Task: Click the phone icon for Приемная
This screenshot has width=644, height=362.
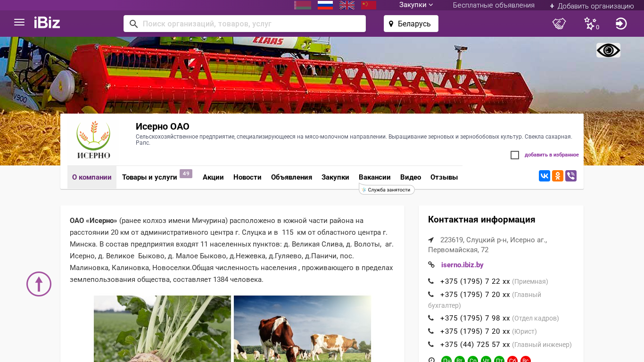Action: click(431, 281)
